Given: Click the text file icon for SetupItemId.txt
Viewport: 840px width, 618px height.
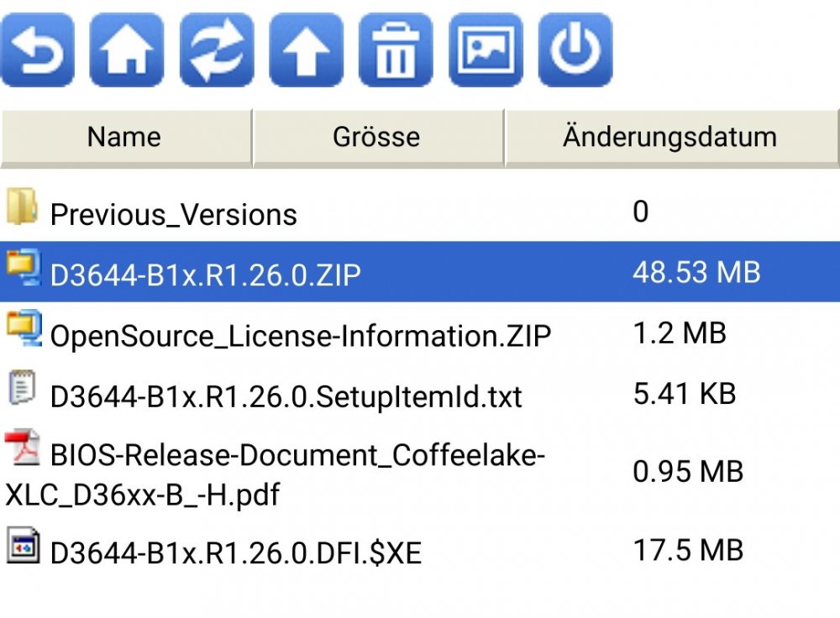Looking at the screenshot, I should tap(23, 388).
